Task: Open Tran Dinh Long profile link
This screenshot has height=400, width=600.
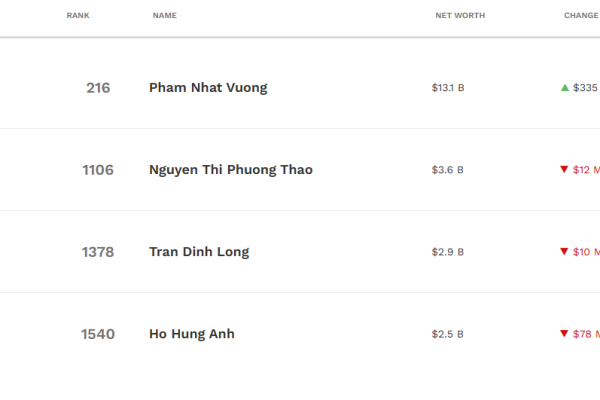Action: coord(199,252)
